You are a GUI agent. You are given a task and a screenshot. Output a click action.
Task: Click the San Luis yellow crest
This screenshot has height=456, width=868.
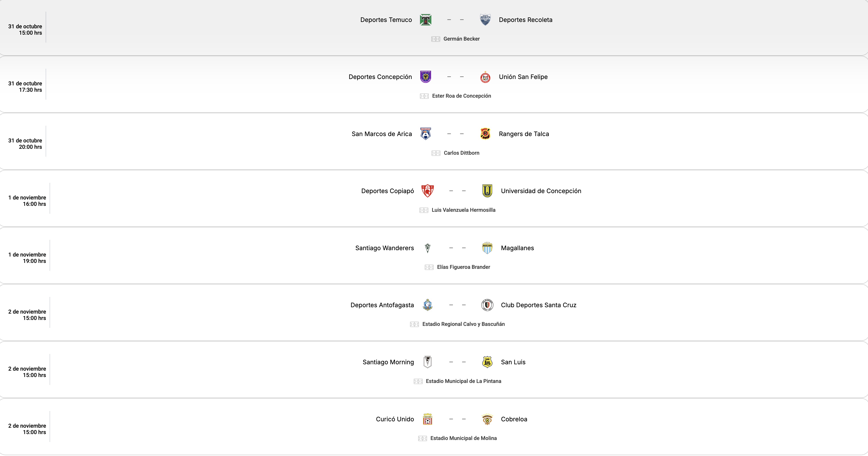[487, 362]
